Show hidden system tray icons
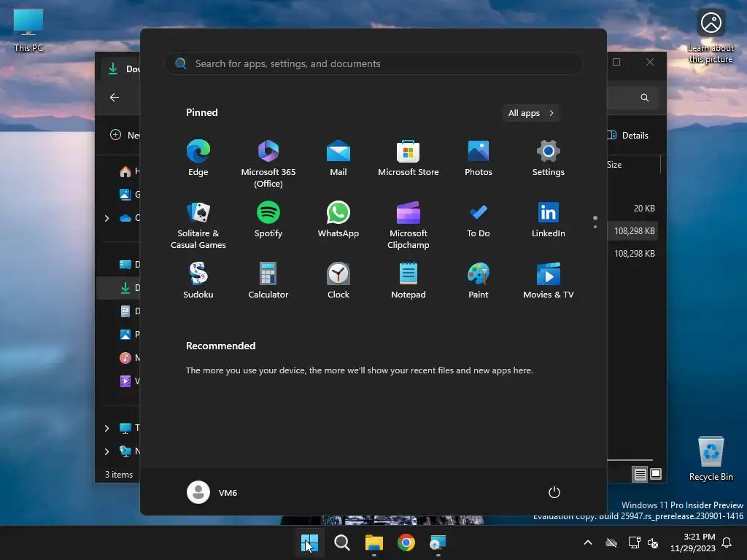Viewport: 747px width, 560px height. pyautogui.click(x=588, y=542)
